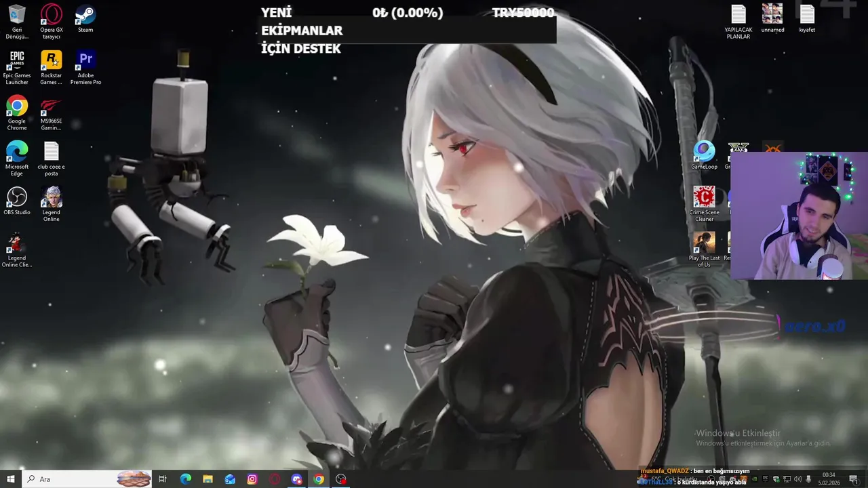Switch to Chrome on the taskbar

[x=319, y=479]
